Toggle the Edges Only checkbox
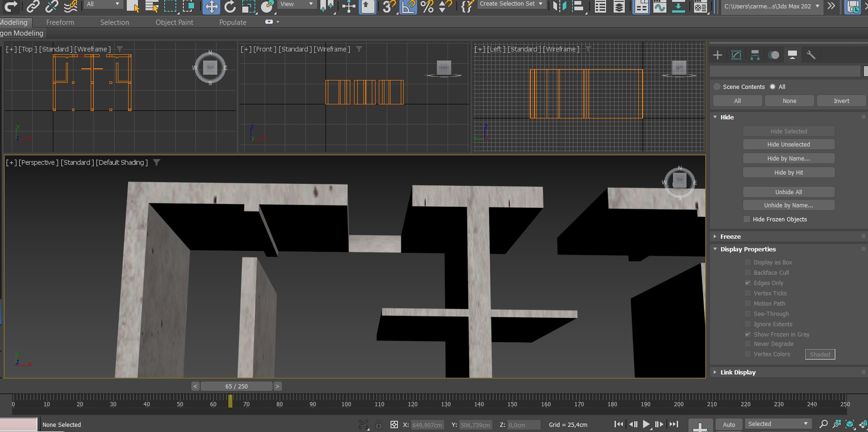The image size is (868, 432). pyautogui.click(x=747, y=283)
